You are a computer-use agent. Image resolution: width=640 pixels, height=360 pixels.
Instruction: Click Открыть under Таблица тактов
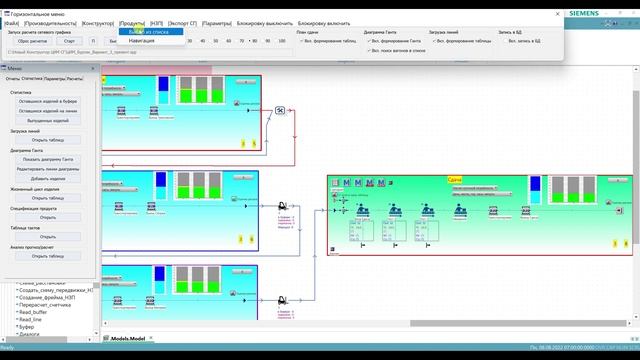pos(48,237)
